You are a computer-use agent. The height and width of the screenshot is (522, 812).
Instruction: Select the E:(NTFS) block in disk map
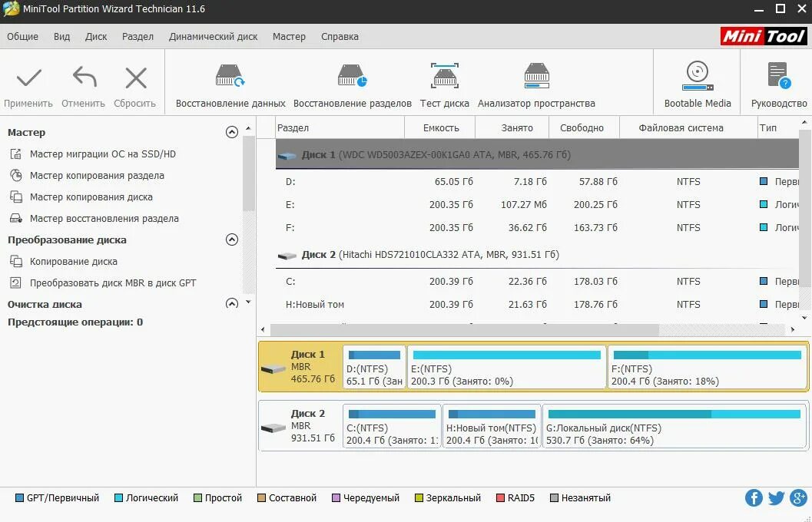(x=506, y=367)
